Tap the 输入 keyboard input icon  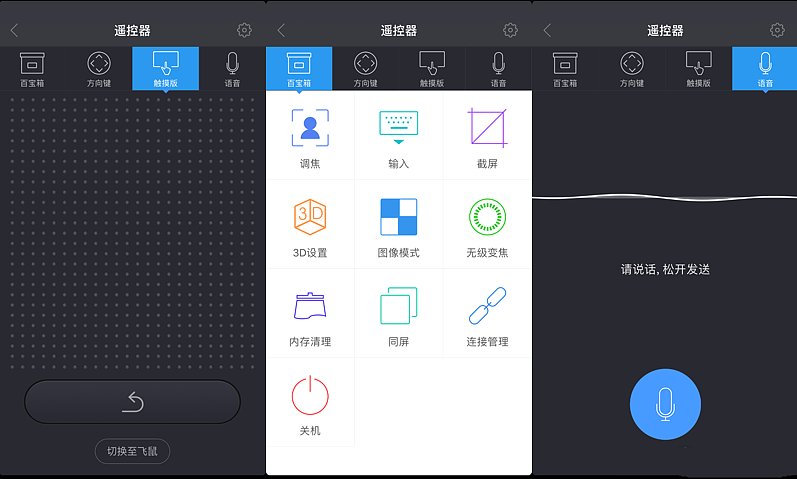pos(398,135)
